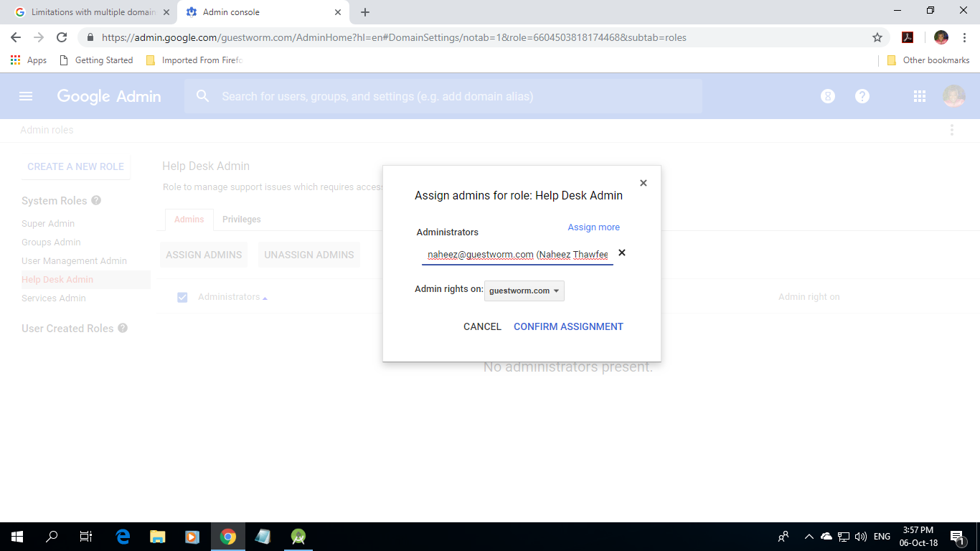Open Windows search from taskbar

pyautogui.click(x=52, y=537)
